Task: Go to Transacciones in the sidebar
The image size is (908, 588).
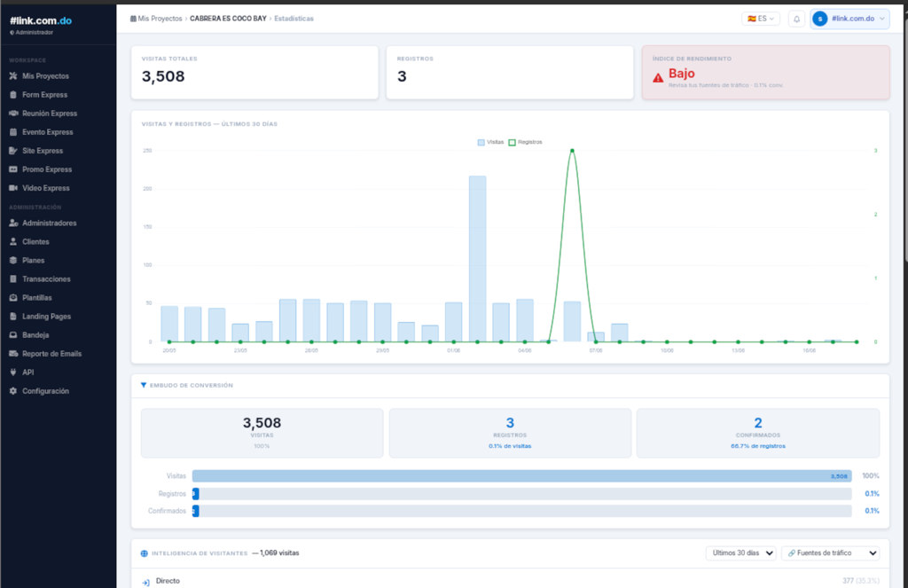Action: (46, 279)
